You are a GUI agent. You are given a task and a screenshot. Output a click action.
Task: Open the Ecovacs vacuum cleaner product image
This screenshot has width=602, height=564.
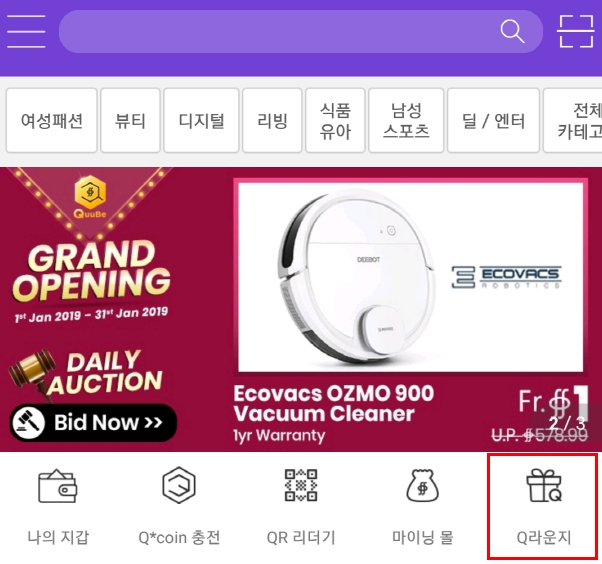click(x=410, y=277)
